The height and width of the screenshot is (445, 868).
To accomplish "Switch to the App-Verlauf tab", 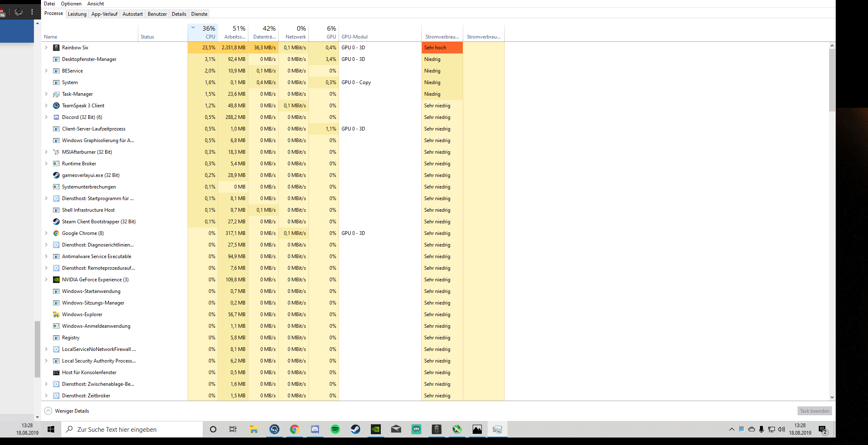I will (x=104, y=14).
